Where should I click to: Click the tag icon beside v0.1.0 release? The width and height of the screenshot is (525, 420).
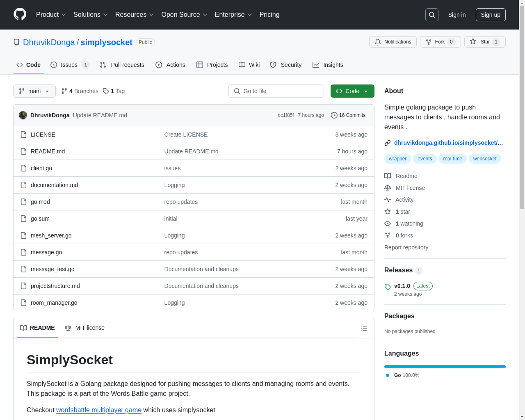[388, 287]
